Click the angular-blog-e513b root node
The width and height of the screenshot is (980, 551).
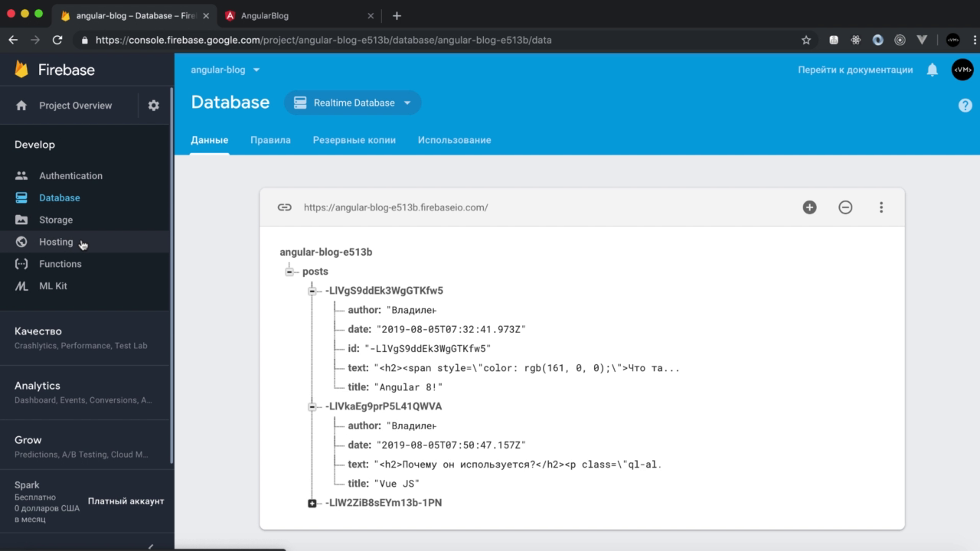326,252
